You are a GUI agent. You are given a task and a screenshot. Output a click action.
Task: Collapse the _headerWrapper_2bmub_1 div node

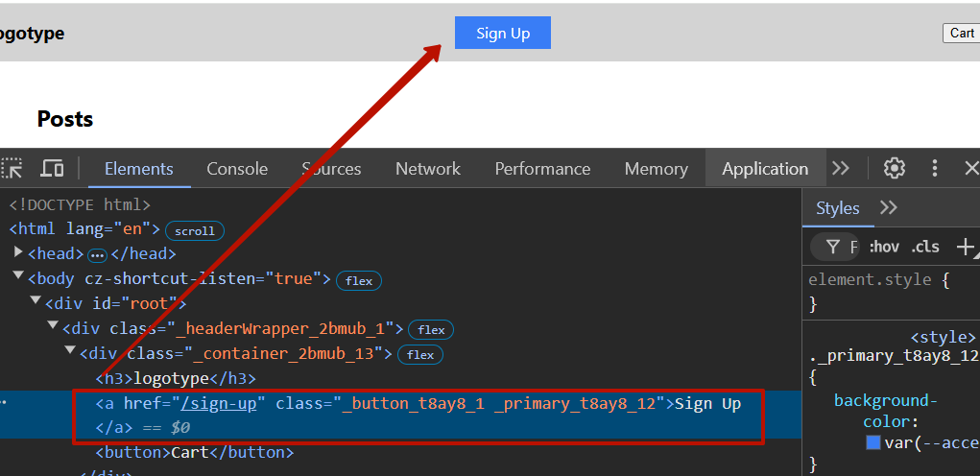pos(53,327)
